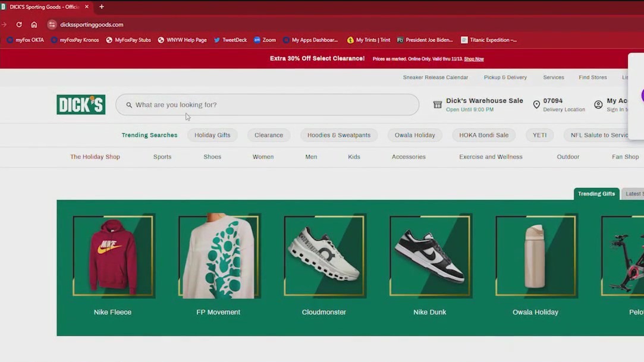
Task: Click the DICK'S logo
Action: [81, 105]
